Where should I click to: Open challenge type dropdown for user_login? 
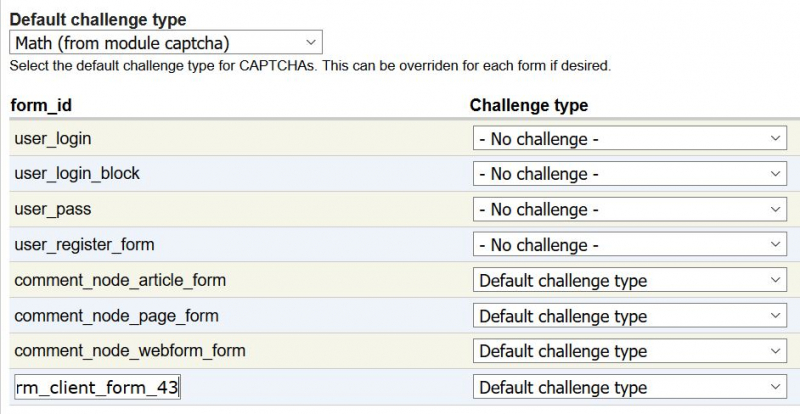630,138
